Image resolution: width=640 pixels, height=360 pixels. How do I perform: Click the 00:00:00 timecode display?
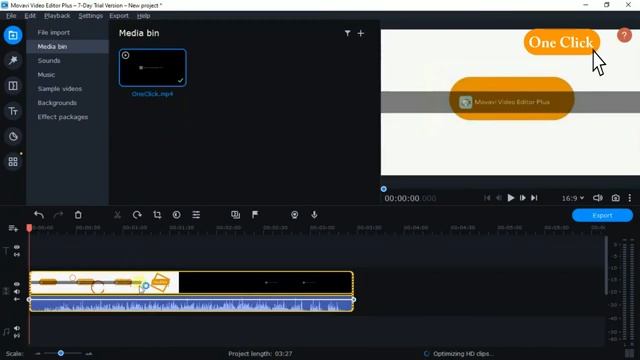410,198
